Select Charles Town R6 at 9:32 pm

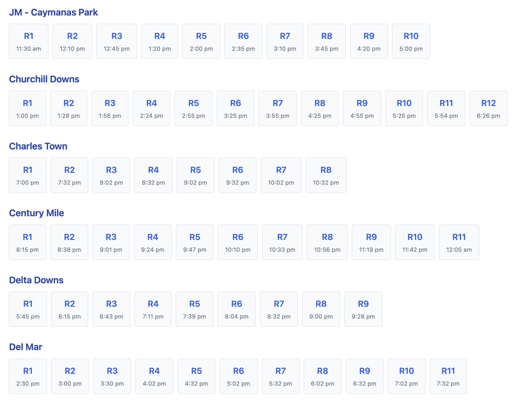(238, 175)
